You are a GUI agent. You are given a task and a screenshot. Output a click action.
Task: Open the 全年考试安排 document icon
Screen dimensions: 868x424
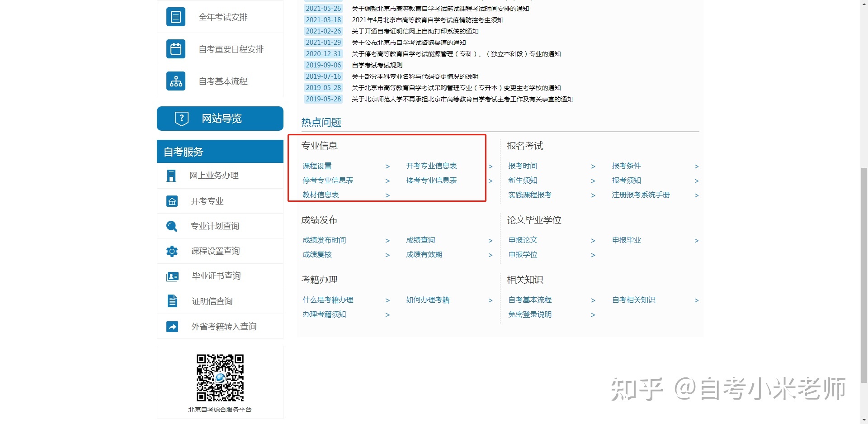click(x=176, y=17)
